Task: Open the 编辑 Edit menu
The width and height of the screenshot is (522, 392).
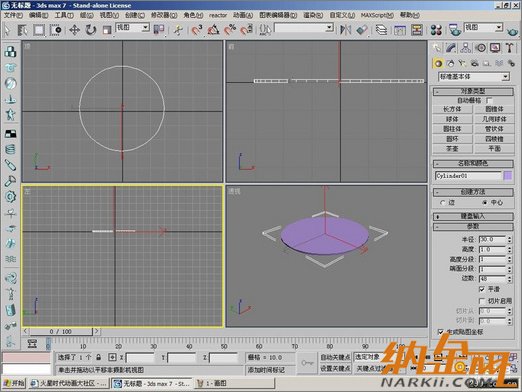Action: [39, 15]
